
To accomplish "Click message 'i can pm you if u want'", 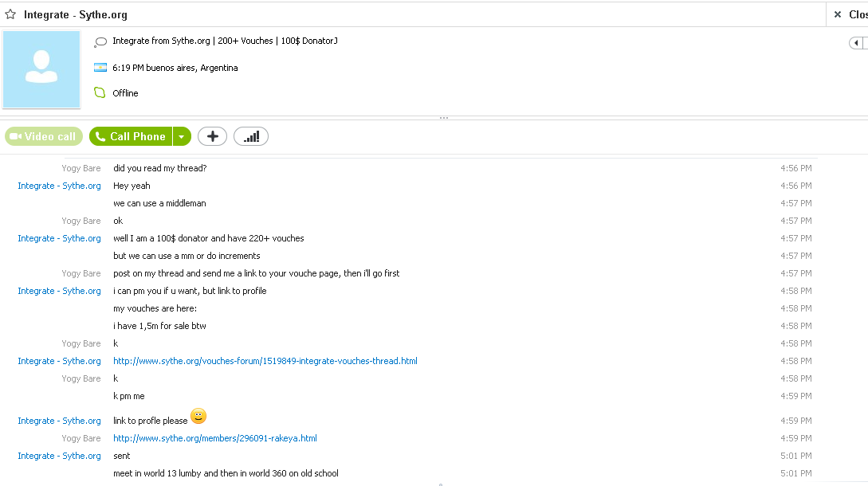I will [x=190, y=291].
